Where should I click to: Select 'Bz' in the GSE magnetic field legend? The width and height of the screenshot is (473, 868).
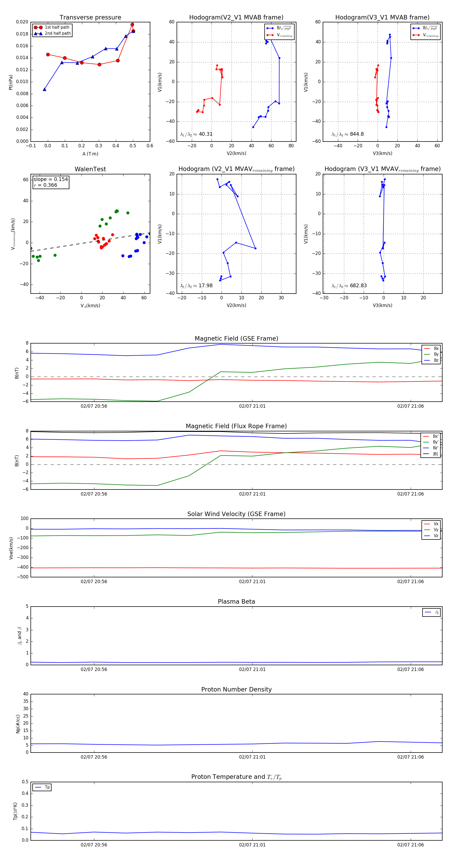pos(431,360)
